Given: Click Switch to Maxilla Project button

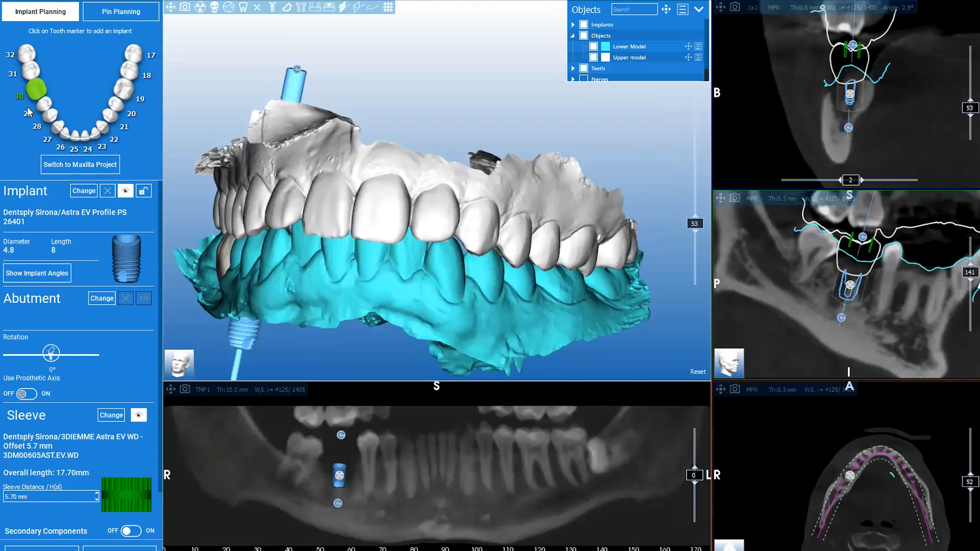Looking at the screenshot, I should (x=80, y=165).
